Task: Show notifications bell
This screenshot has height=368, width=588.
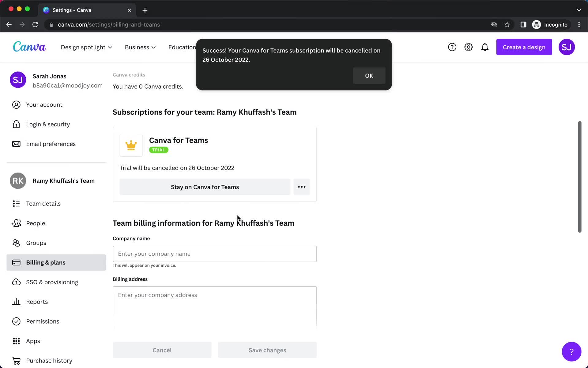Action: [x=485, y=47]
